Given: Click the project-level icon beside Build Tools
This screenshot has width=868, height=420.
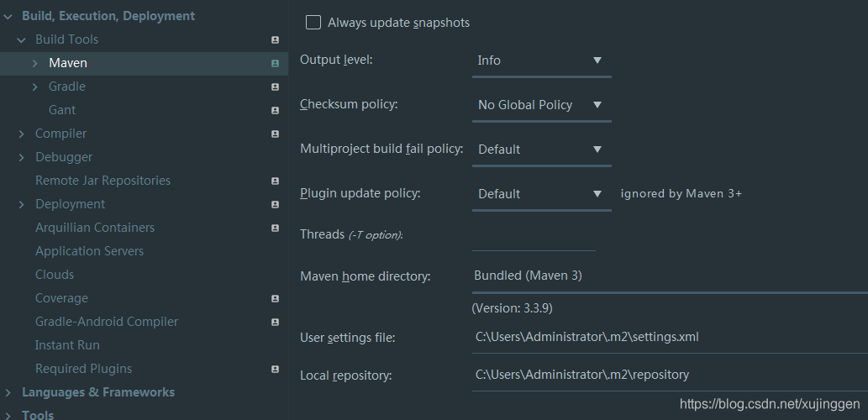Looking at the screenshot, I should point(275,39).
